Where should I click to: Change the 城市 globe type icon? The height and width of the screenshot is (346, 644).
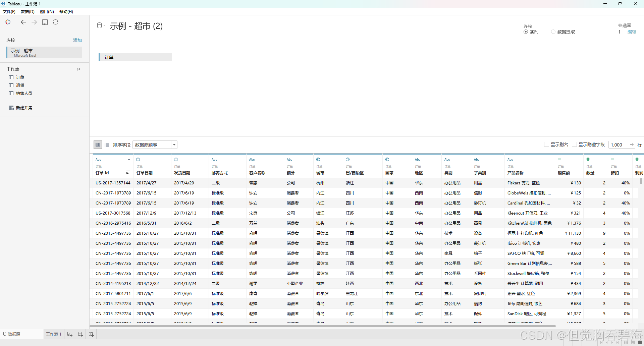pos(318,160)
